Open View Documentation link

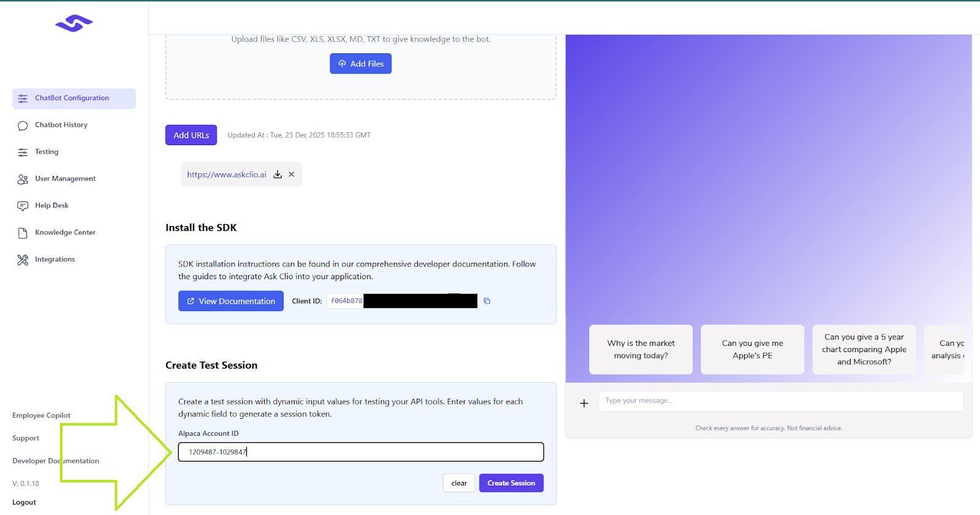[x=231, y=301]
